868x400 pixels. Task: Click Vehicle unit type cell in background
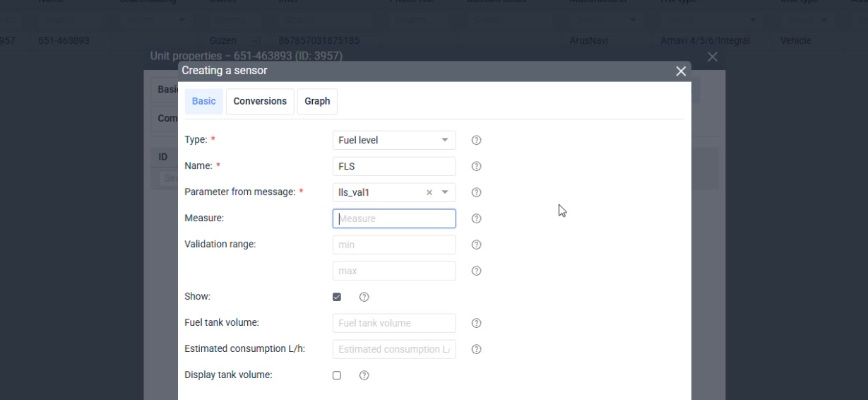coord(796,41)
